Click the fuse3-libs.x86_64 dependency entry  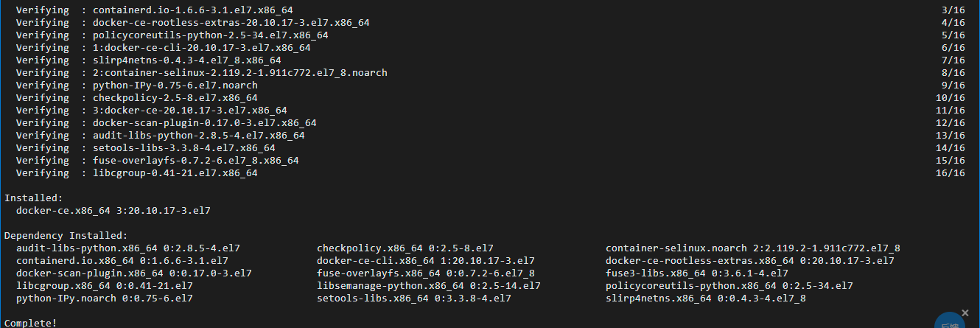[697, 273]
